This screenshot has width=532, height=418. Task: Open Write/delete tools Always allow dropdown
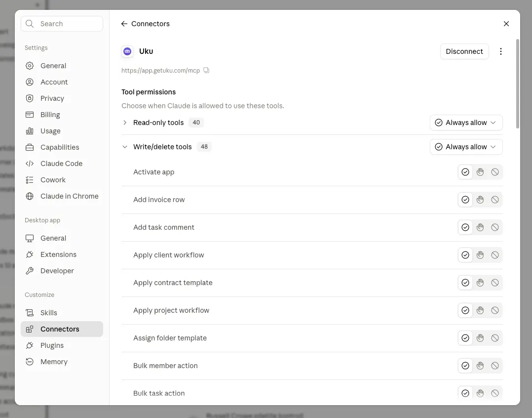(466, 147)
